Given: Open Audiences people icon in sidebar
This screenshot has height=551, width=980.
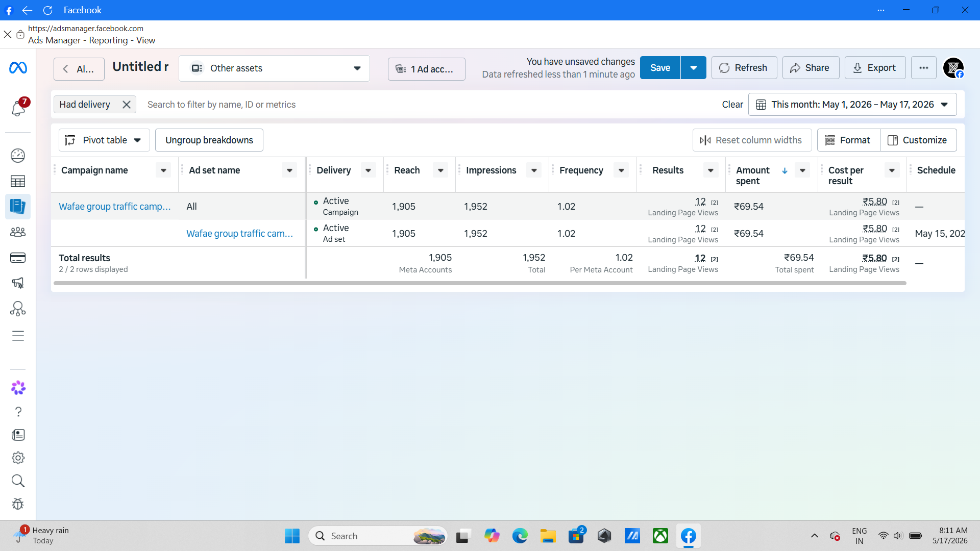Looking at the screenshot, I should pos(18,232).
